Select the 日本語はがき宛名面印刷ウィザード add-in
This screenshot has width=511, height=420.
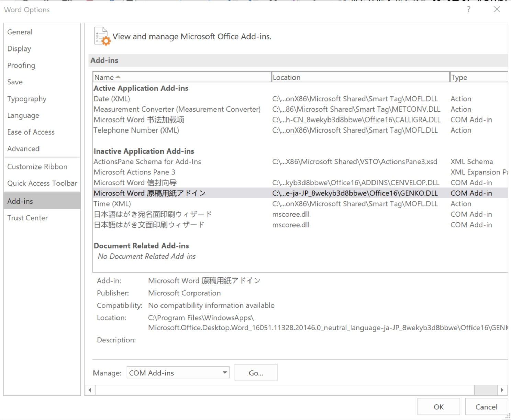[300, 214]
